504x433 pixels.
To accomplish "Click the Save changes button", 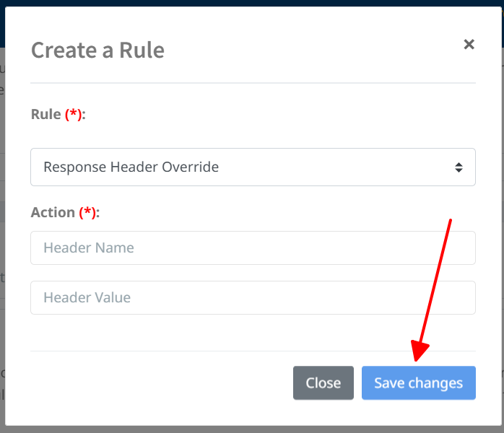I will point(418,383).
